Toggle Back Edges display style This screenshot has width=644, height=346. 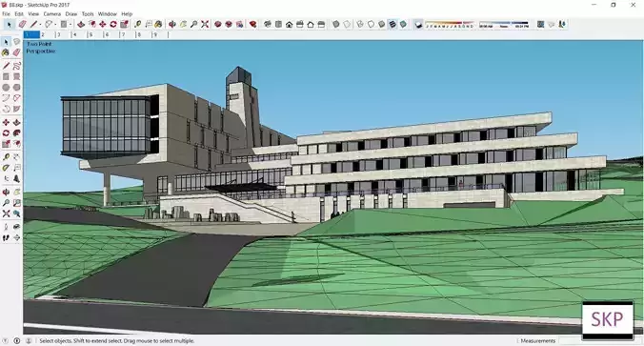pyautogui.click(x=347, y=24)
